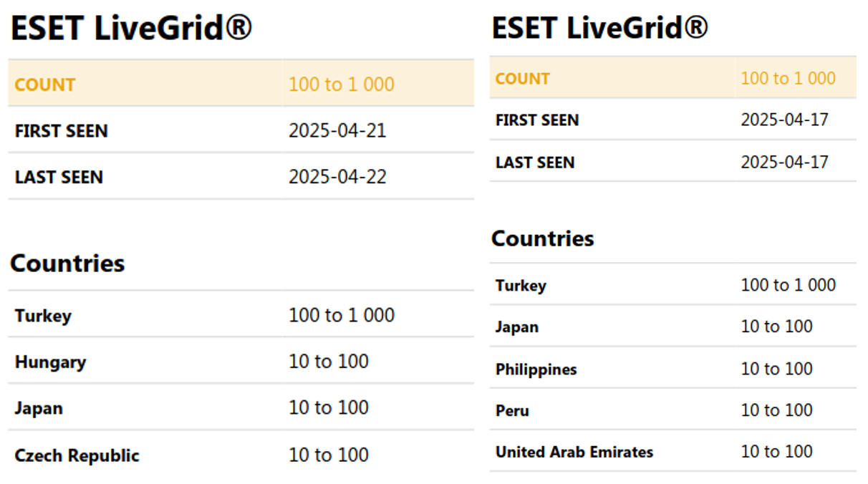Click LAST SEEN label in right panel

tap(534, 163)
